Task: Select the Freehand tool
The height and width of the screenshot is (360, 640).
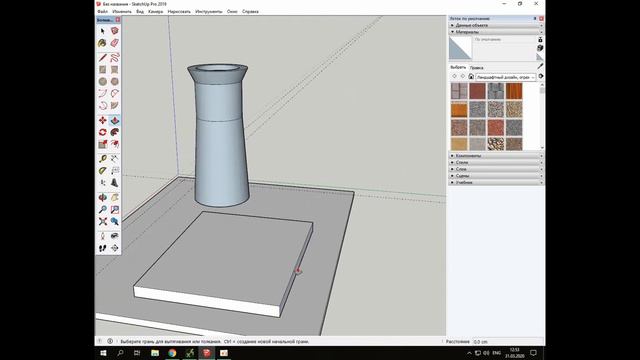Action: pos(115,58)
